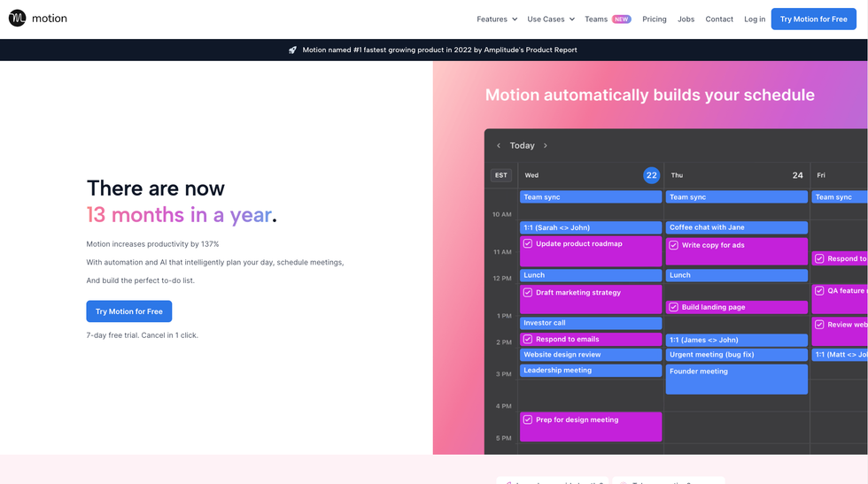Click the 12 PM time label

click(502, 278)
